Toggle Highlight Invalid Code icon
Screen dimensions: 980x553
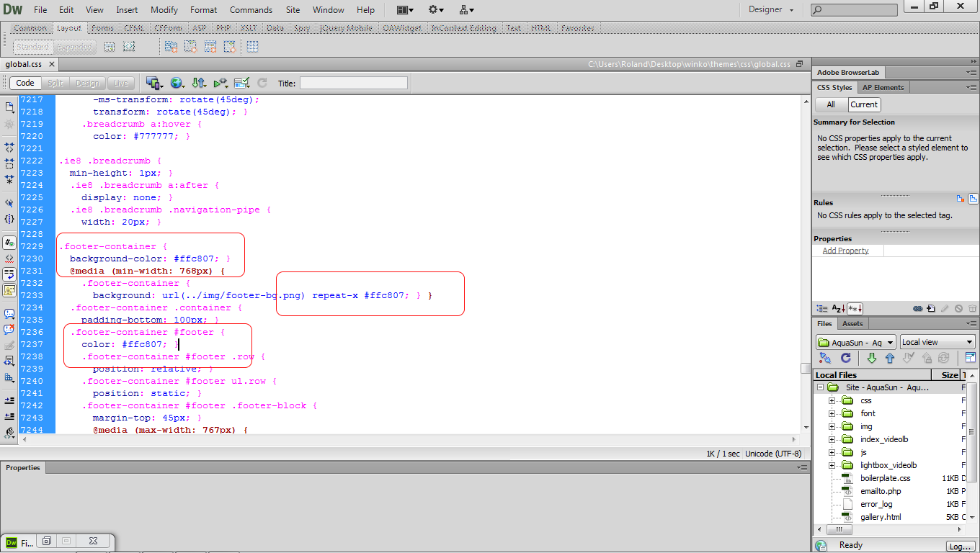pos(9,258)
